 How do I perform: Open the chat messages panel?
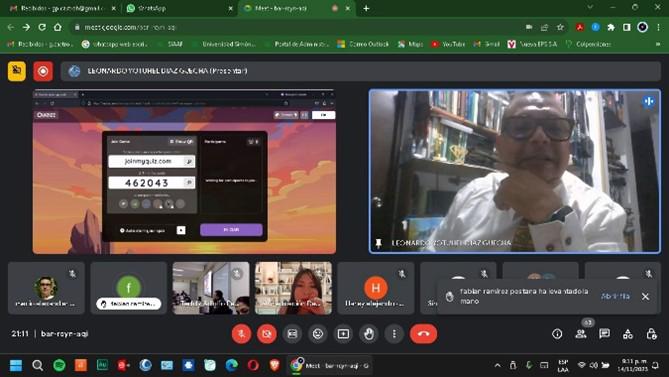pyautogui.click(x=604, y=334)
